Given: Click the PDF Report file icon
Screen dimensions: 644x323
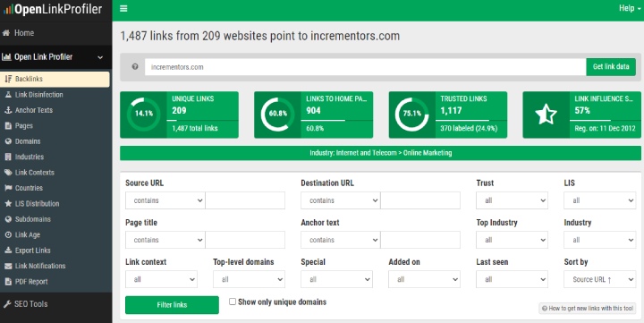Looking at the screenshot, I should tap(8, 282).
